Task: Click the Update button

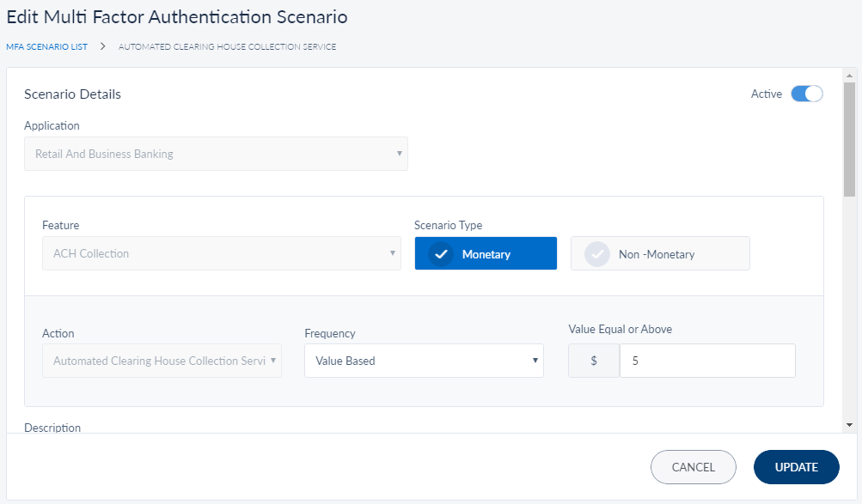Action: click(x=796, y=467)
